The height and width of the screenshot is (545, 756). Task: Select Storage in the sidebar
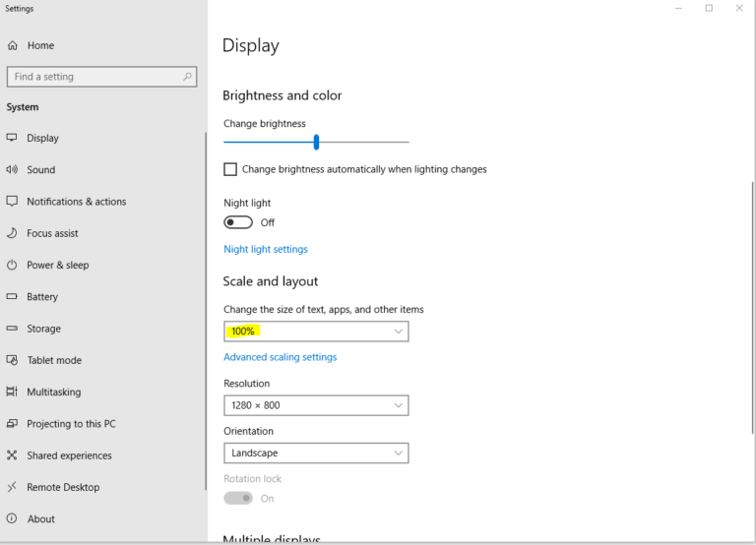coord(43,329)
